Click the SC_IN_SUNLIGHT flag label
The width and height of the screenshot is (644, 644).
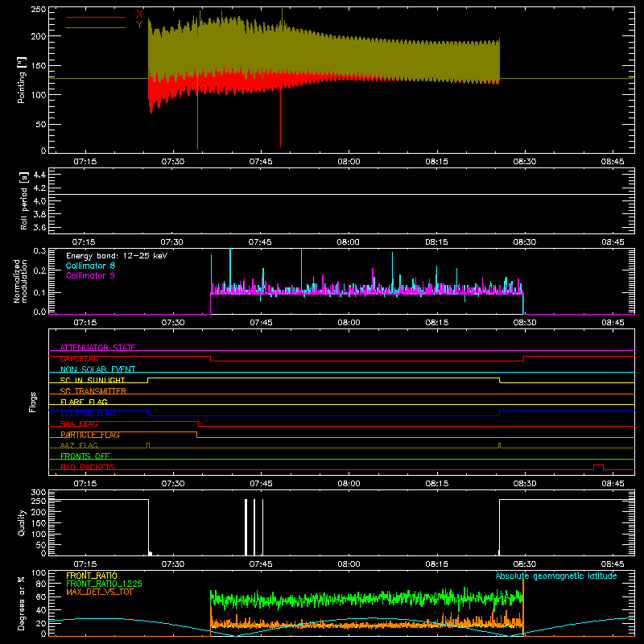(x=93, y=380)
